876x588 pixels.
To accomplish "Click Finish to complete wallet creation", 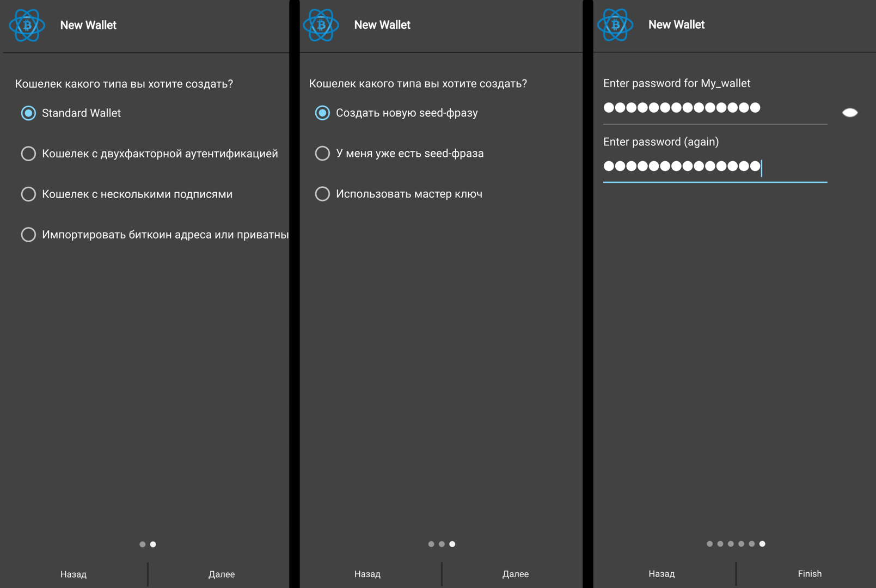I will [809, 574].
